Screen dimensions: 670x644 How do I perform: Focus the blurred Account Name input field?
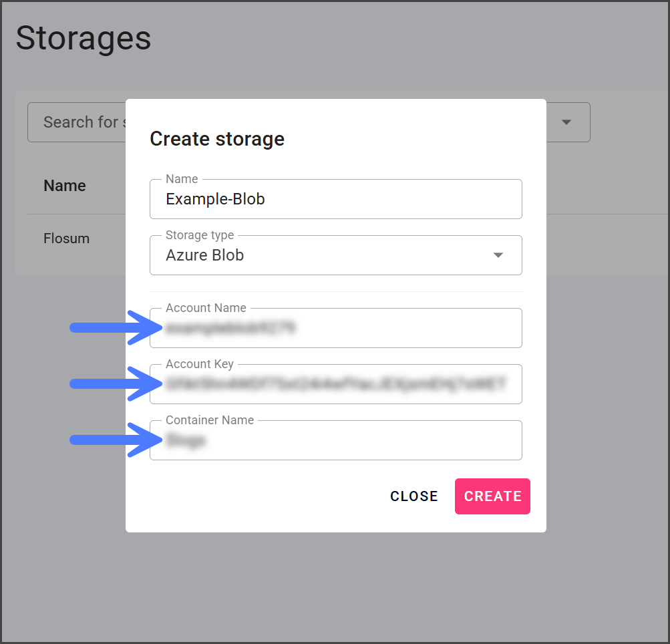[335, 328]
